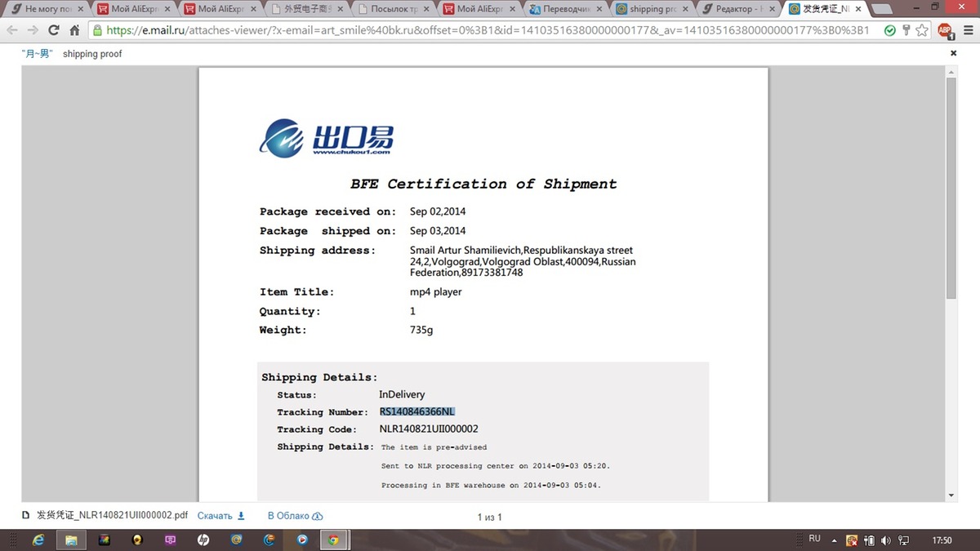Open the RU language switcher
This screenshot has width=980, height=551.
(814, 540)
